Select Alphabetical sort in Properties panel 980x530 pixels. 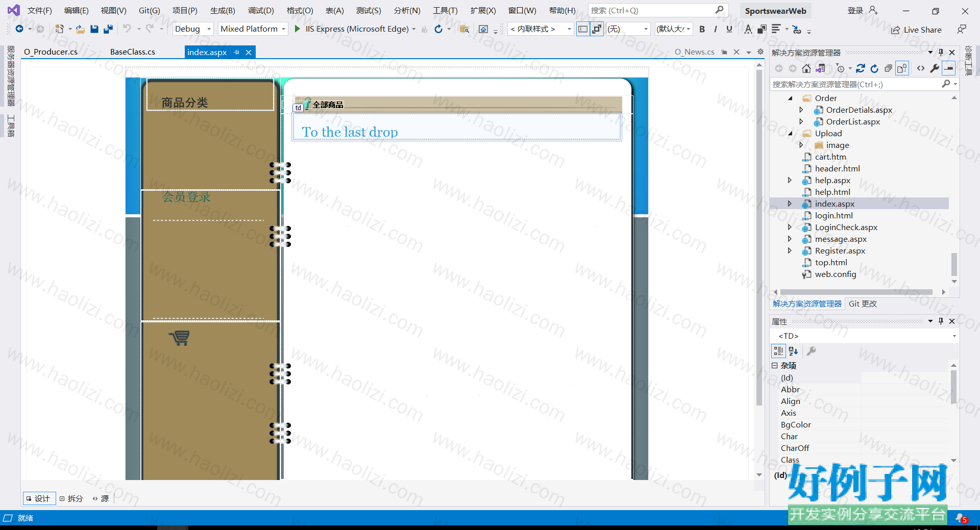pyautogui.click(x=793, y=351)
